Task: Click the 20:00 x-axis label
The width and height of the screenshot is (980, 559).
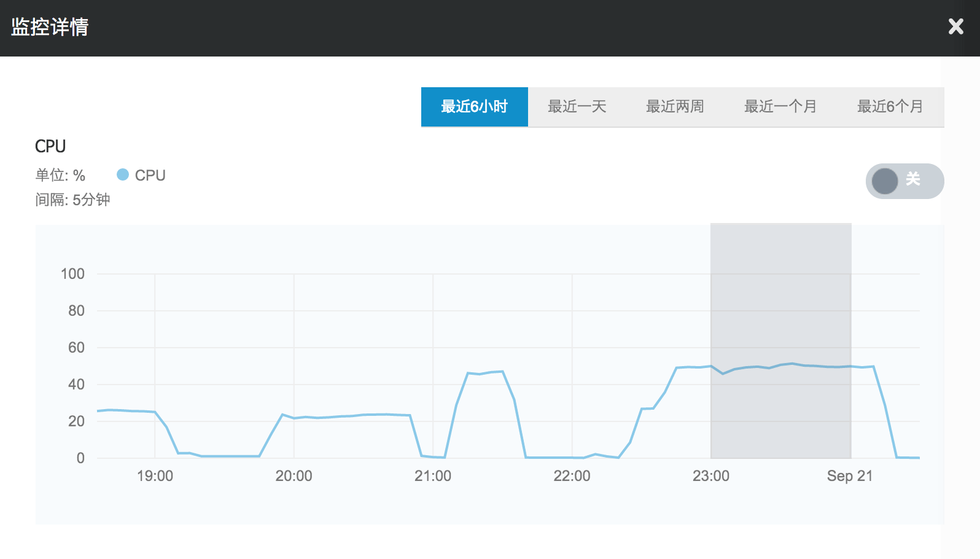Action: click(294, 476)
